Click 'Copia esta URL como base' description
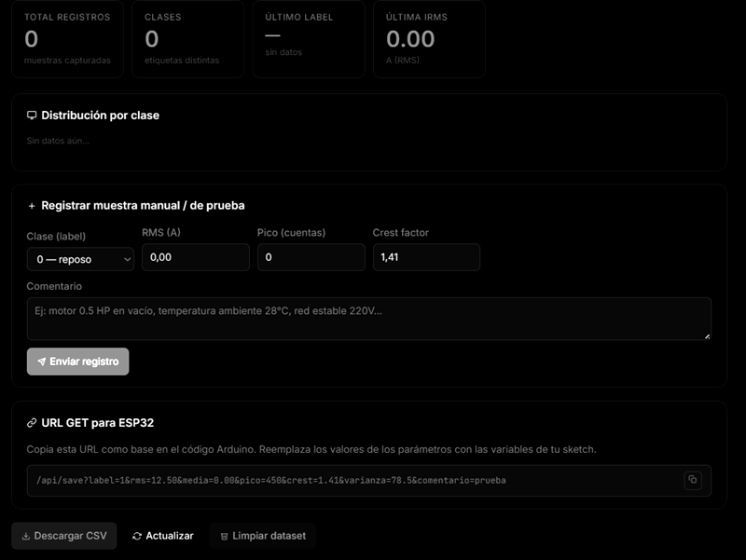This screenshot has width=746, height=560. point(311,449)
